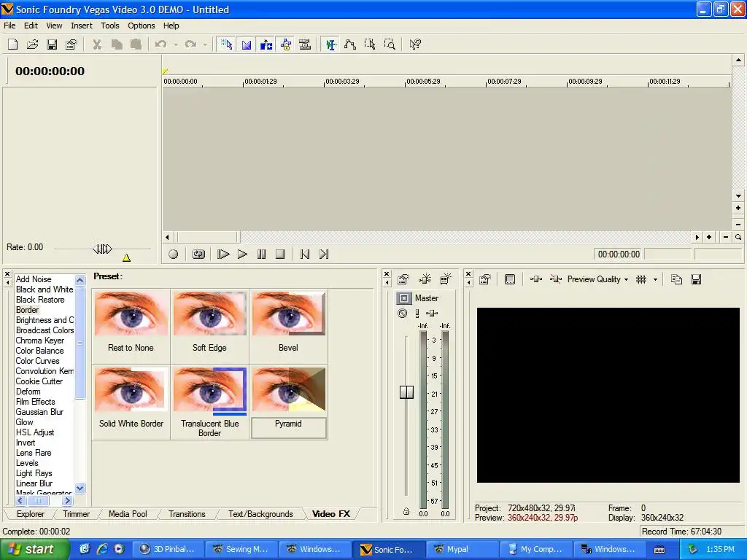Select the Selection Edit tool icon
This screenshot has width=747, height=560.
(370, 44)
